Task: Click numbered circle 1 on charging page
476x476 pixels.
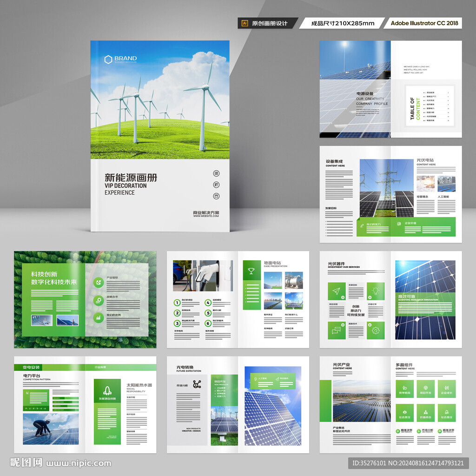Action: pos(177,303)
